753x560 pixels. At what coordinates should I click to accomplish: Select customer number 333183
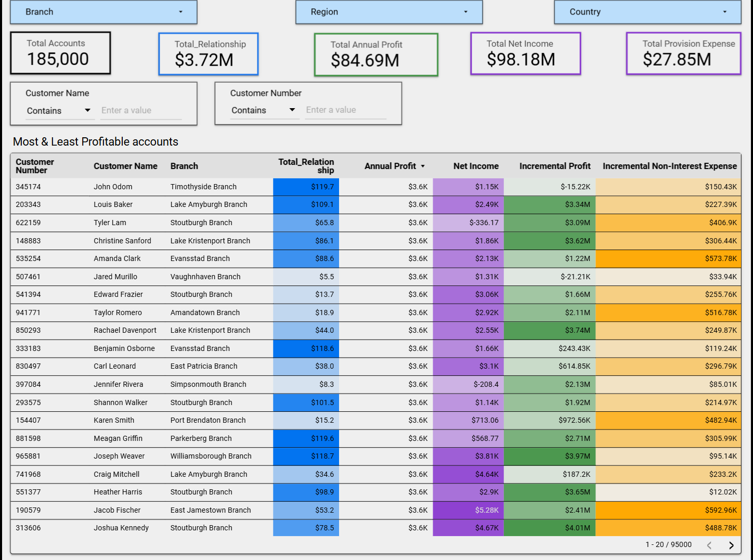tap(28, 348)
